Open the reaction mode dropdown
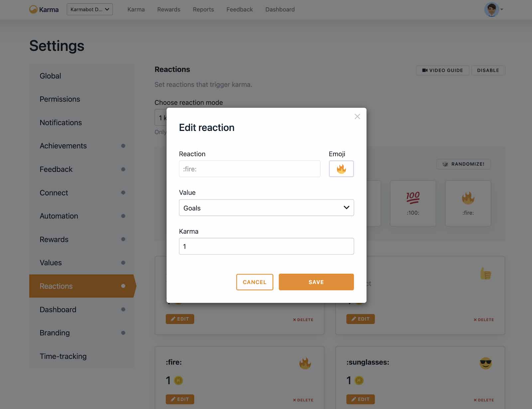The height and width of the screenshot is (409, 532). tap(161, 118)
